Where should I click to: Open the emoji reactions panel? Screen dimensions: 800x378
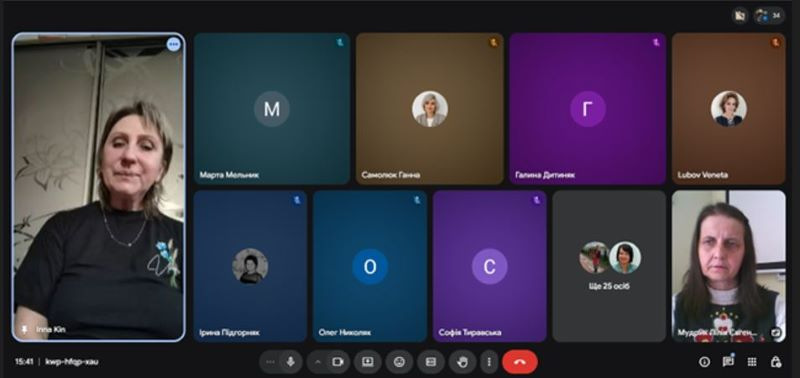pyautogui.click(x=399, y=362)
